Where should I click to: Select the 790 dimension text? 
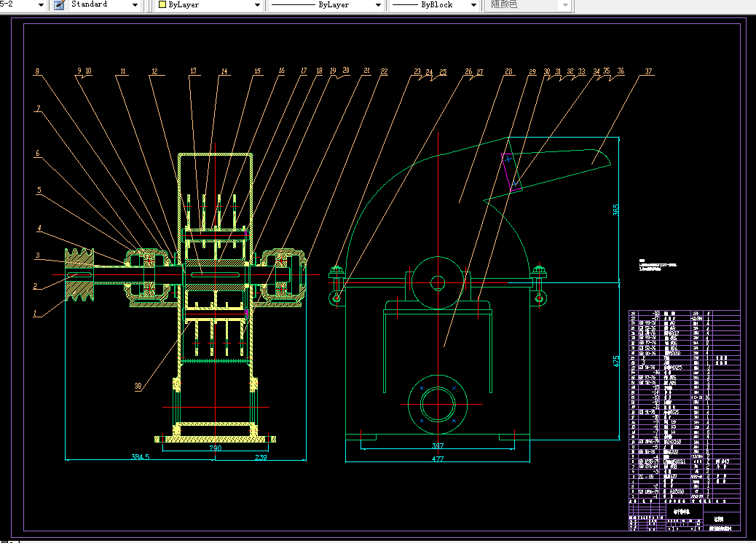pyautogui.click(x=215, y=448)
